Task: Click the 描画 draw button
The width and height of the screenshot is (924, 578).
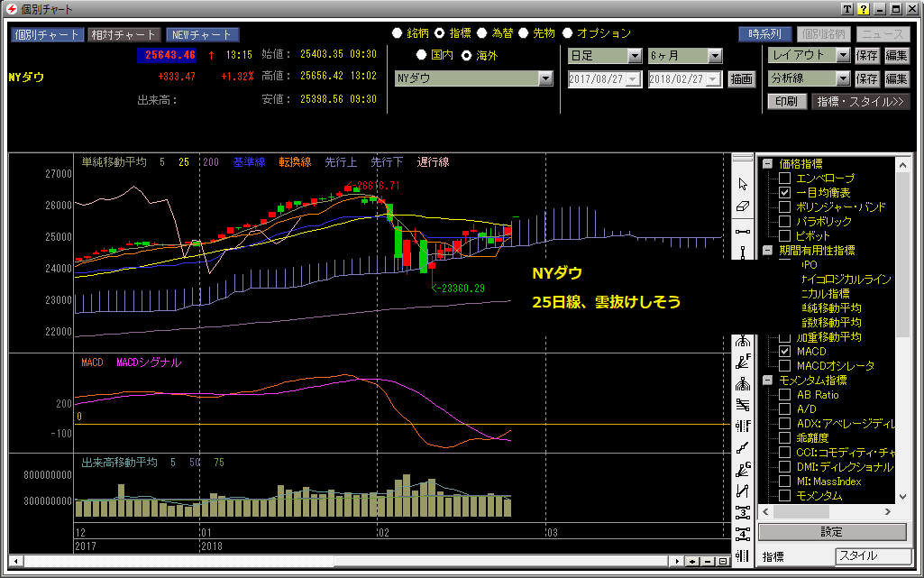Action: pos(741,79)
